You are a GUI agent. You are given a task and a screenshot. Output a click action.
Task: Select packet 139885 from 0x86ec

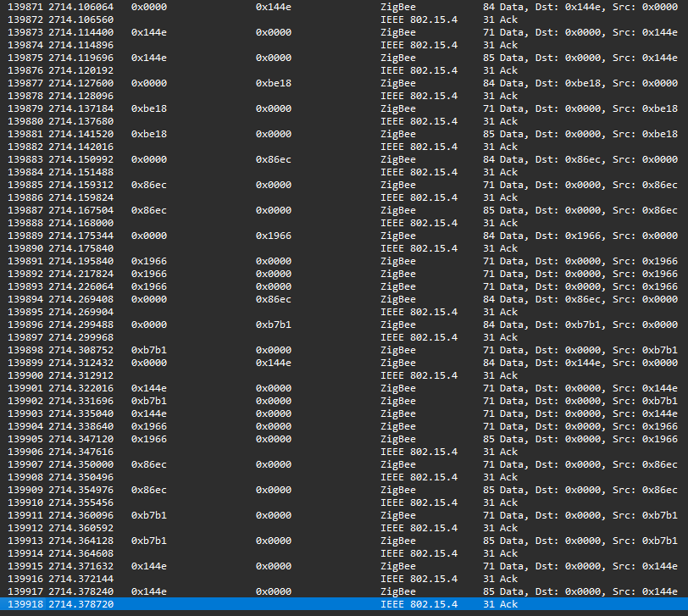point(344,186)
